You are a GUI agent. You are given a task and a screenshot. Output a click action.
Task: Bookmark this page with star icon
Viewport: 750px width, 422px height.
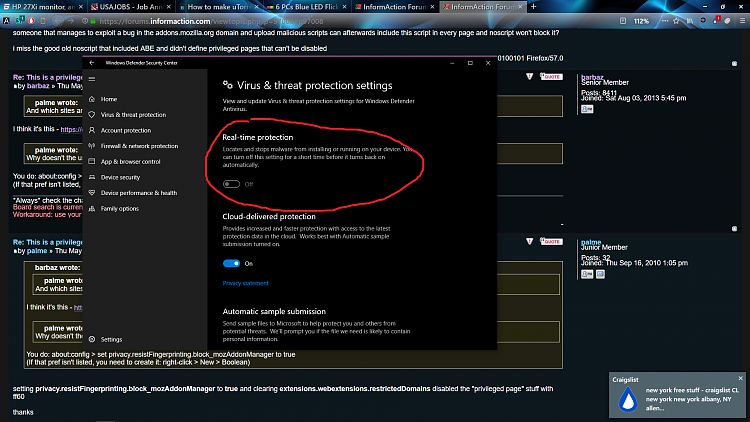676,21
